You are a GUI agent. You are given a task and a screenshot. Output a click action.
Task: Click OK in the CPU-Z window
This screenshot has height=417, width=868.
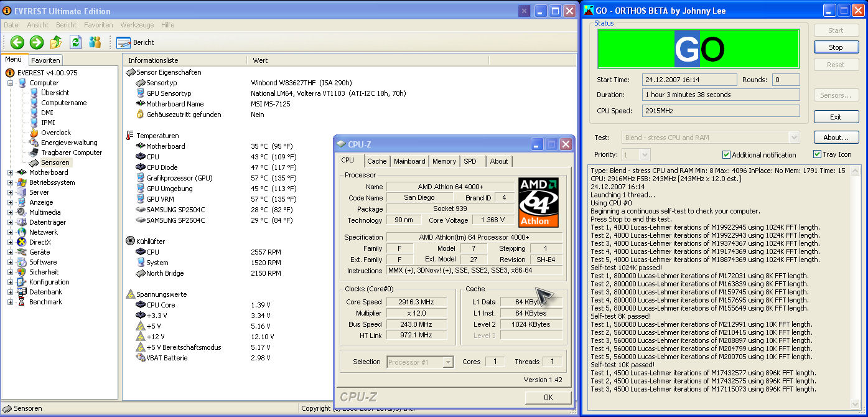pos(548,397)
